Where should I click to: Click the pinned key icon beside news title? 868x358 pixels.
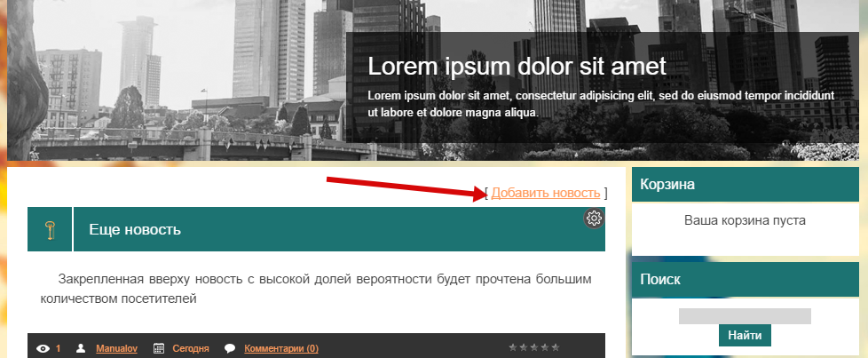(51, 230)
